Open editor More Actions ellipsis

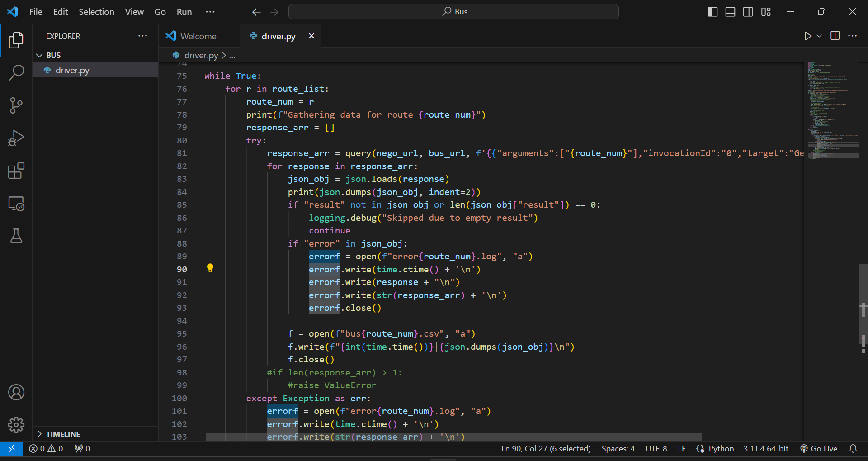click(853, 36)
